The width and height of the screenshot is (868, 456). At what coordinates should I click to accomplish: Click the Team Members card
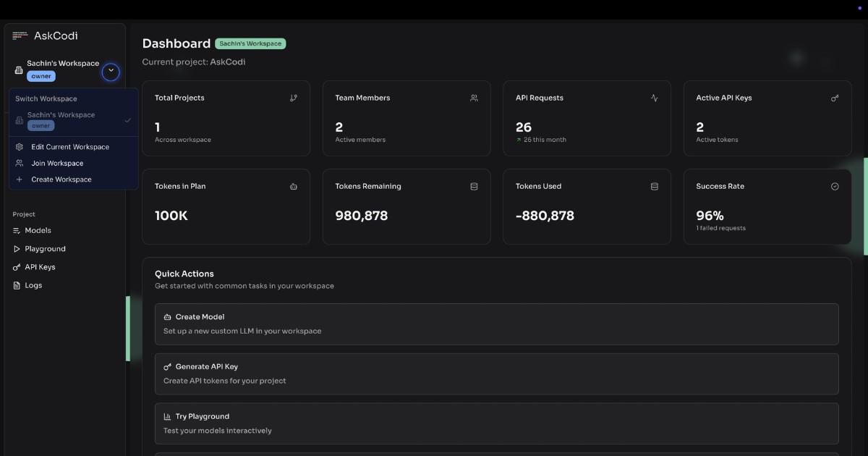[x=407, y=118]
